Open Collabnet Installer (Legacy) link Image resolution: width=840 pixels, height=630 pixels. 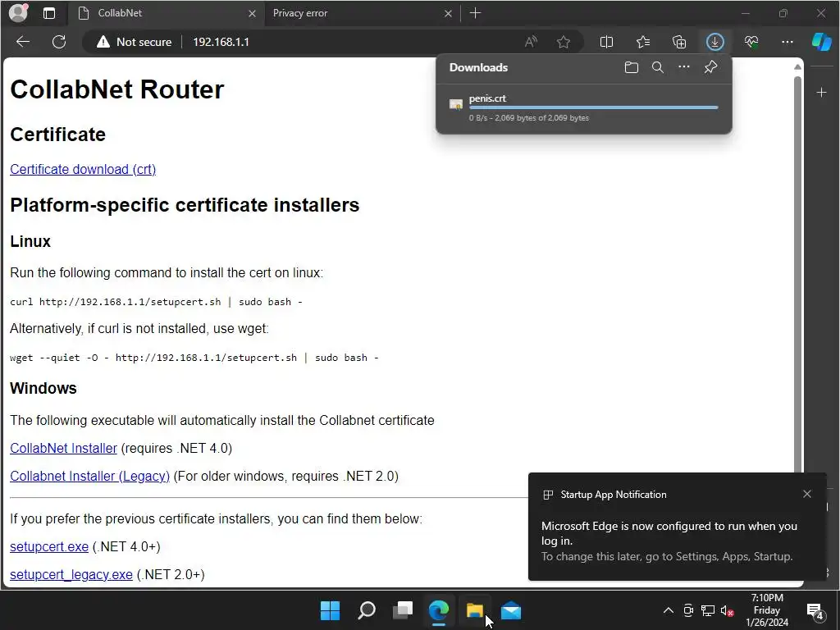[89, 477]
